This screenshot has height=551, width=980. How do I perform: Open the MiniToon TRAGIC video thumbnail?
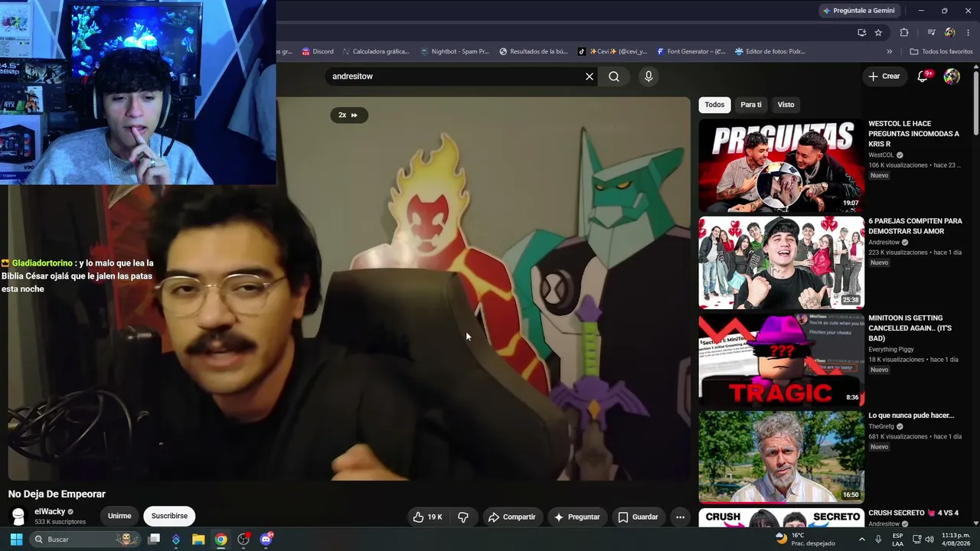[x=781, y=360]
